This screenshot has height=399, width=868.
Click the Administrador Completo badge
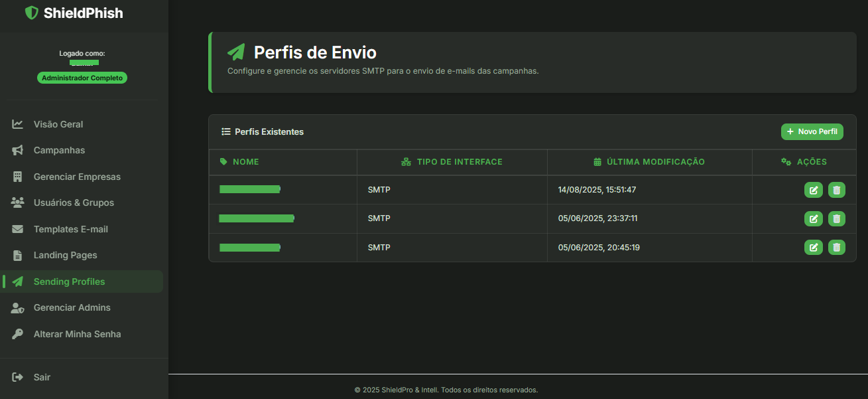click(x=82, y=78)
